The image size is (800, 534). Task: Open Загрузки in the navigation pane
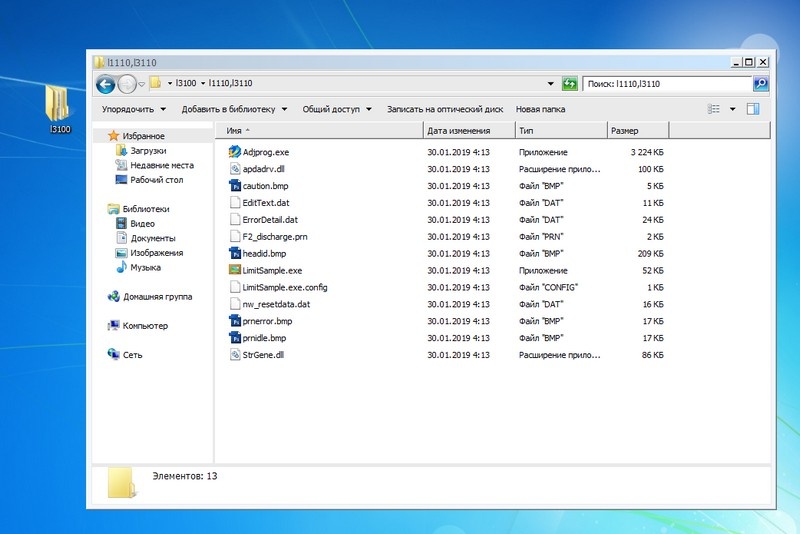click(x=148, y=150)
